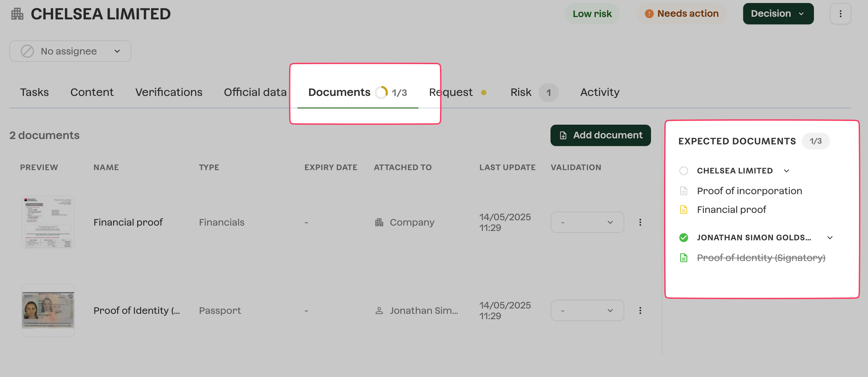Open the three-dot menu in top right corner
Viewport: 868px width, 377px height.
tap(840, 14)
